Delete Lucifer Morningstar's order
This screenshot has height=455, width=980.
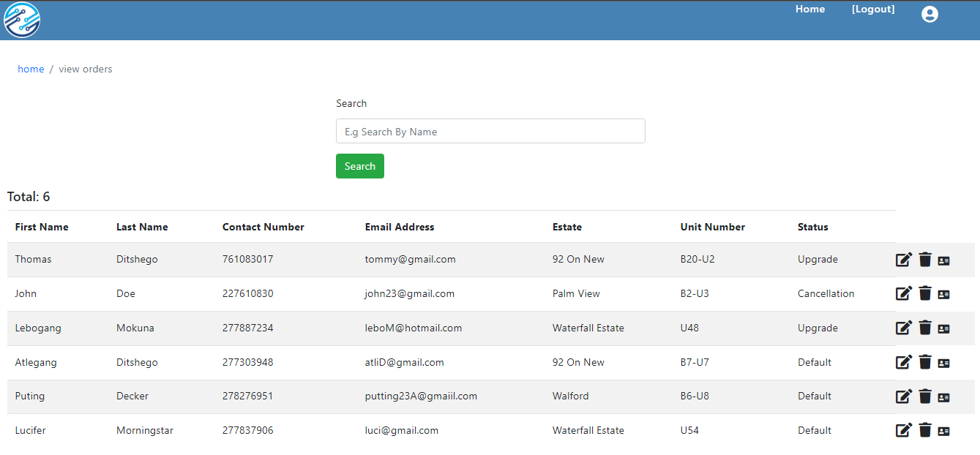925,430
